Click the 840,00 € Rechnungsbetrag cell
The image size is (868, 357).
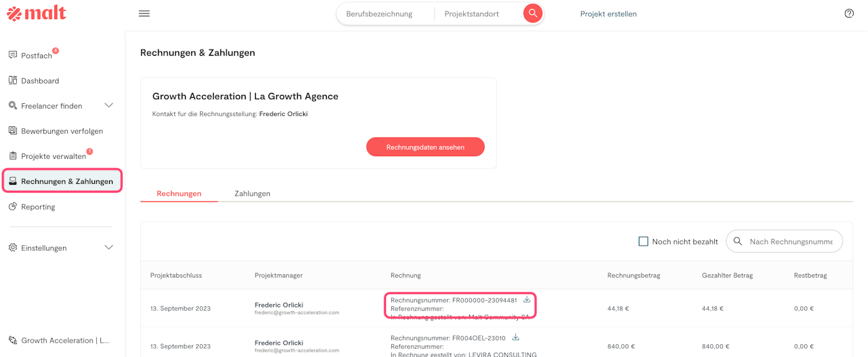click(621, 346)
